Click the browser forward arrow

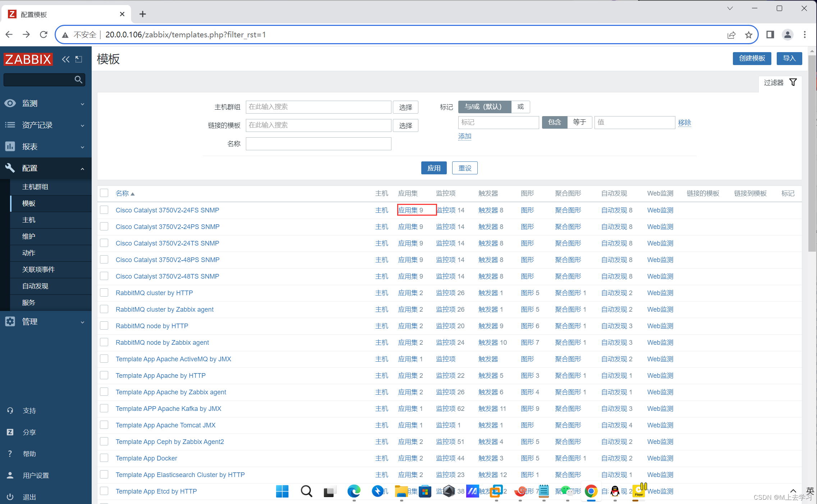(26, 35)
